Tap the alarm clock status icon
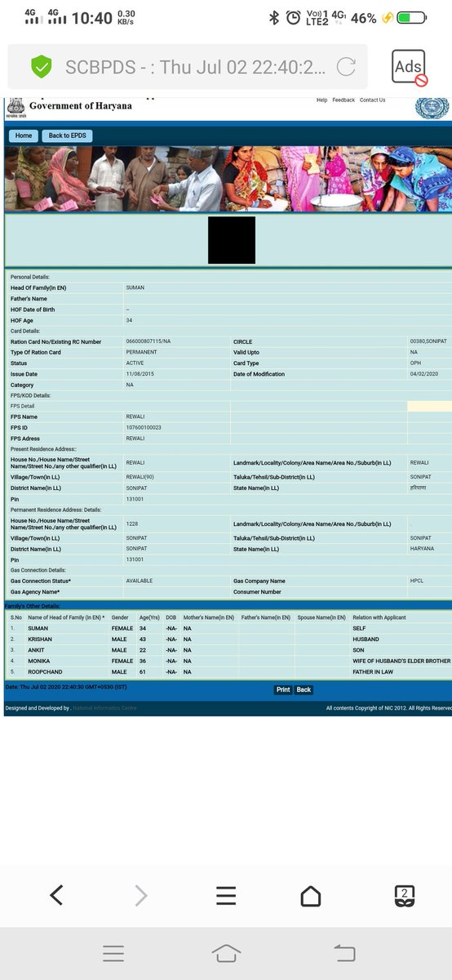452x980 pixels. 295,17
